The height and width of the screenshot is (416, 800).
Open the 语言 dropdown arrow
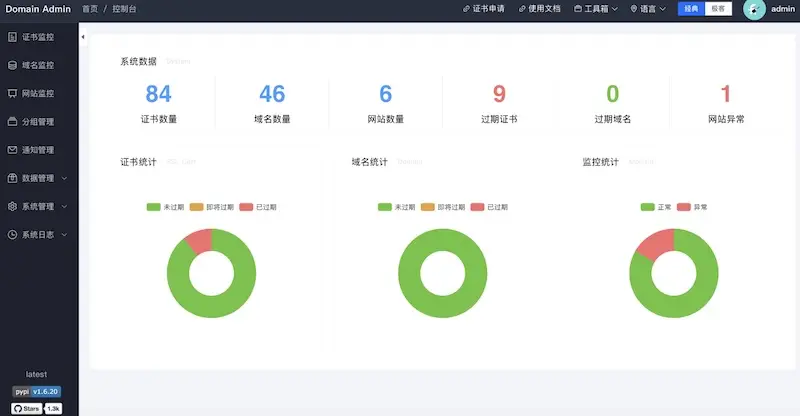point(663,9)
